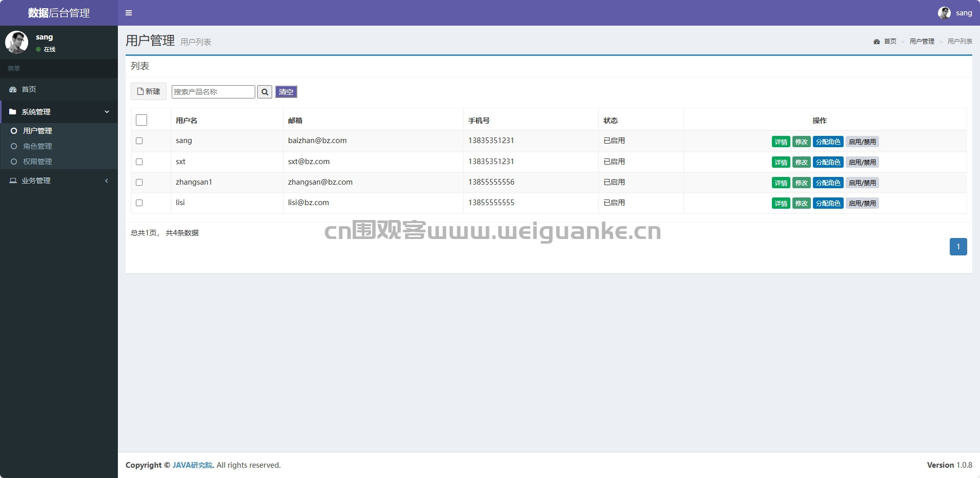This screenshot has height=478, width=980.
Task: Open sang avatar in top-right header
Action: (944, 13)
